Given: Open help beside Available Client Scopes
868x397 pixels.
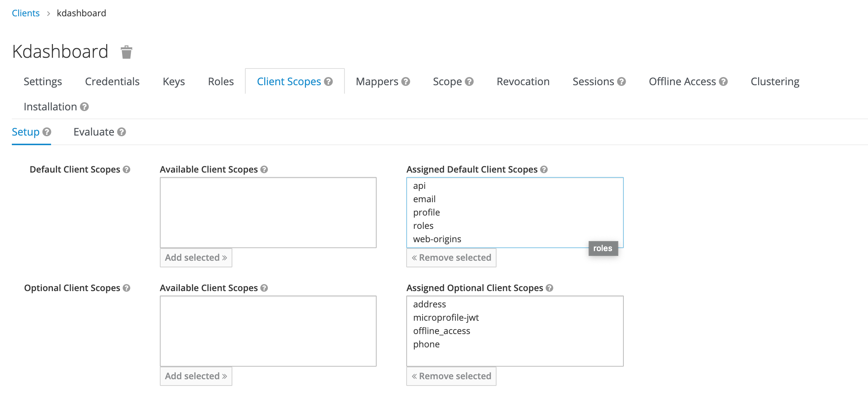Looking at the screenshot, I should (x=264, y=170).
